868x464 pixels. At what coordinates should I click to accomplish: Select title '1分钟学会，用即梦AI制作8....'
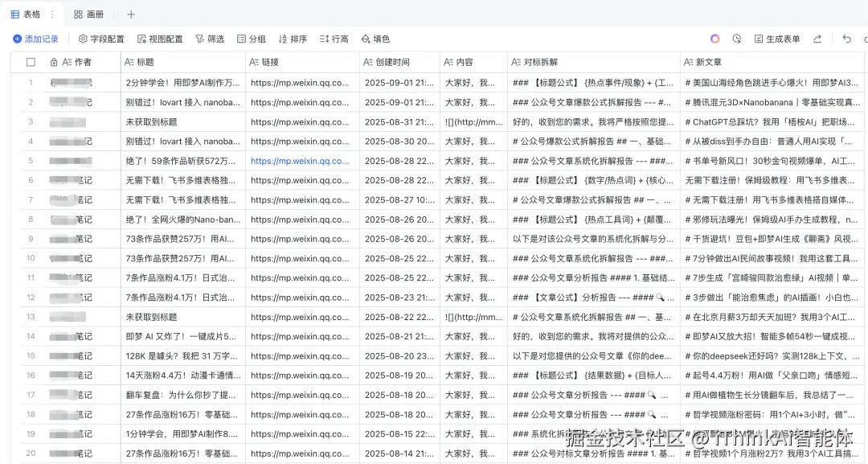click(x=182, y=434)
